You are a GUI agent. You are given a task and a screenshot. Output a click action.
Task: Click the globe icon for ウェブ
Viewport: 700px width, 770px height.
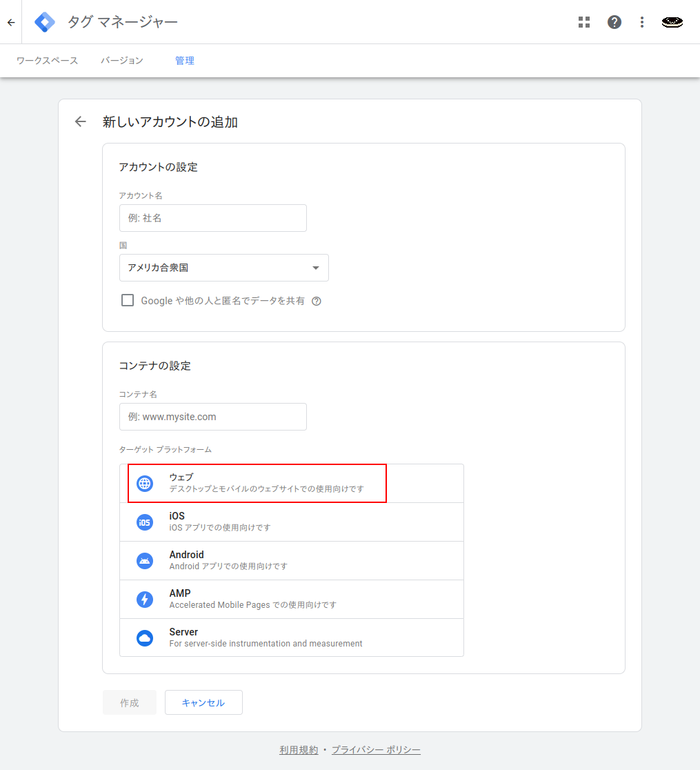(145, 483)
